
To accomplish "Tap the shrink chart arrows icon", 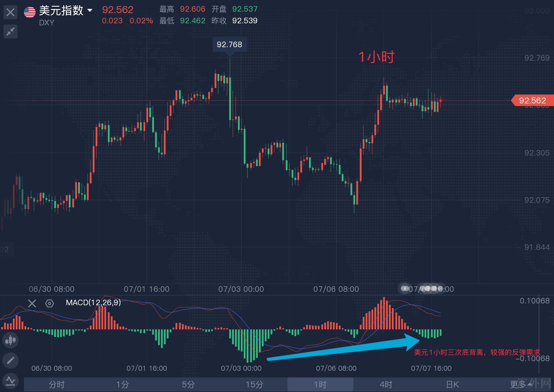I will [x=10, y=31].
